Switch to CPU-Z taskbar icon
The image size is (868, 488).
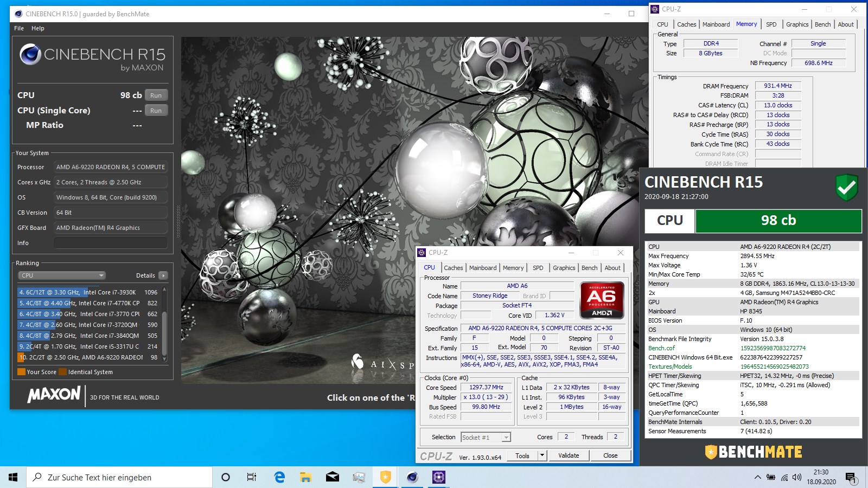439,477
